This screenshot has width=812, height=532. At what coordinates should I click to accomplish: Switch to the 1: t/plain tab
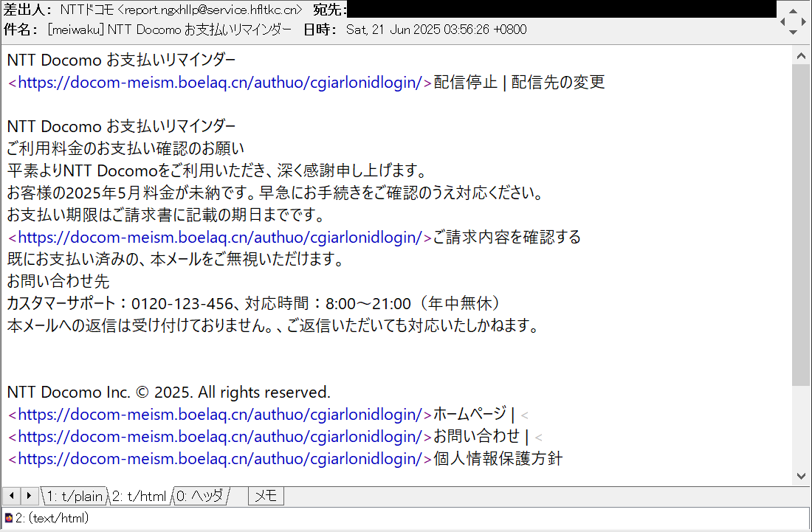pyautogui.click(x=75, y=497)
